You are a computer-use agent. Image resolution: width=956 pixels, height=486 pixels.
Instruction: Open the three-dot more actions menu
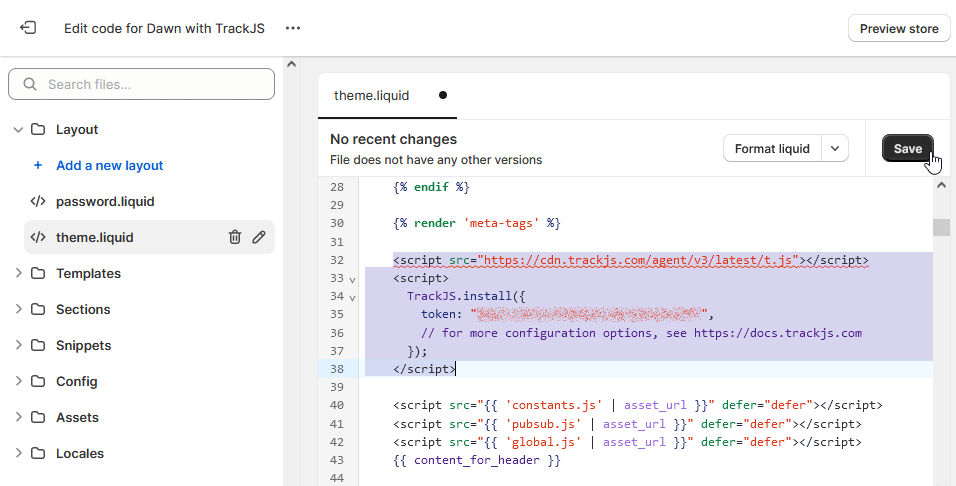[293, 28]
